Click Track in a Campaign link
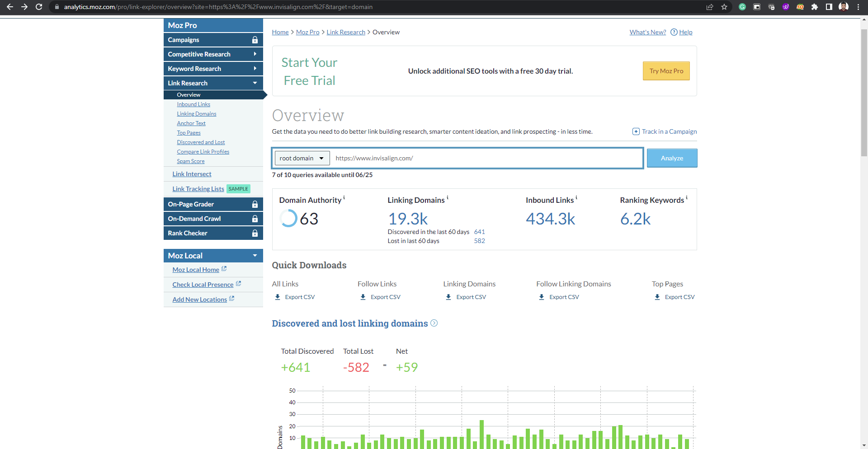The width and height of the screenshot is (868, 449). click(669, 131)
